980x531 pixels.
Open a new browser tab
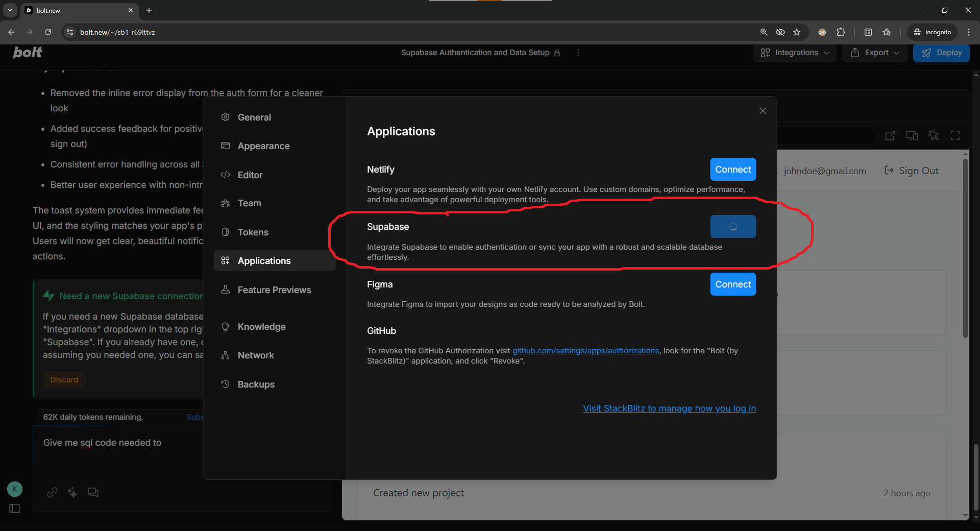(149, 10)
